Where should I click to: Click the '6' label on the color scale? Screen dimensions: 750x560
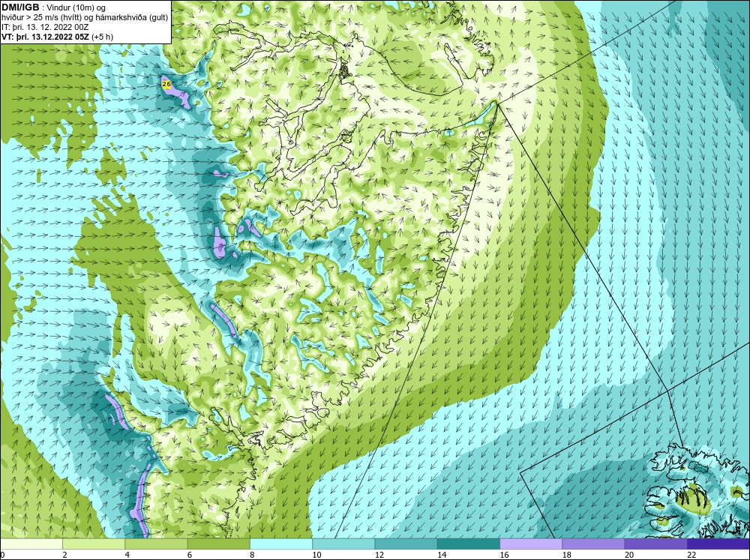click(x=190, y=555)
